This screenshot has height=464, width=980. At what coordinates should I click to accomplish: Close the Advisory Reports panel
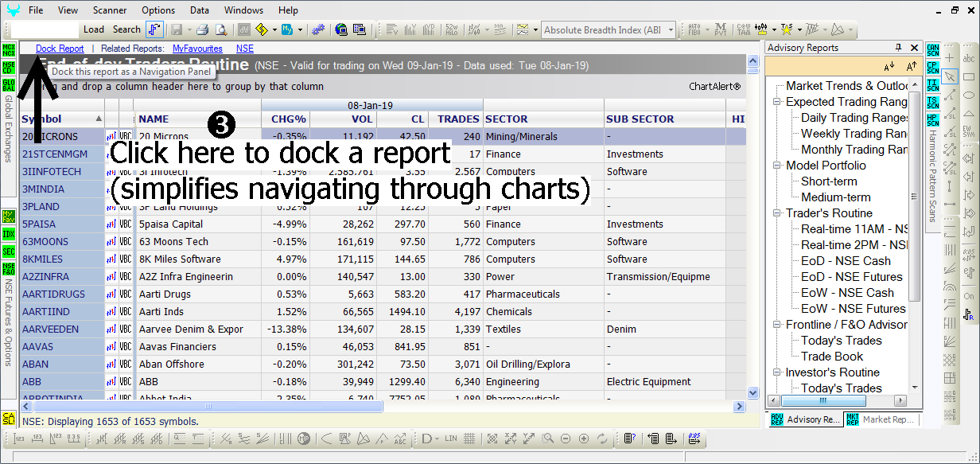(x=913, y=48)
